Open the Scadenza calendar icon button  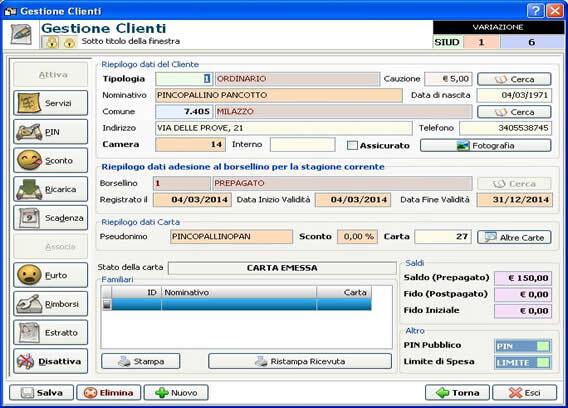(51, 218)
